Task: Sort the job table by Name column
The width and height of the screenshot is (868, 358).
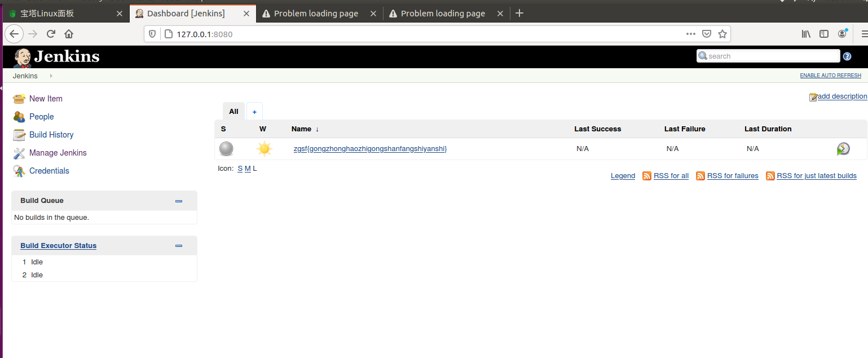Action: 305,129
